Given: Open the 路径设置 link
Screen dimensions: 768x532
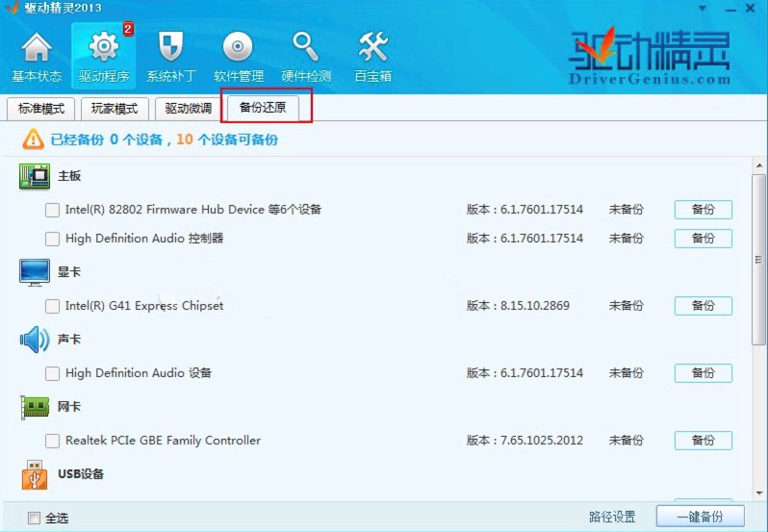Looking at the screenshot, I should point(612,518).
